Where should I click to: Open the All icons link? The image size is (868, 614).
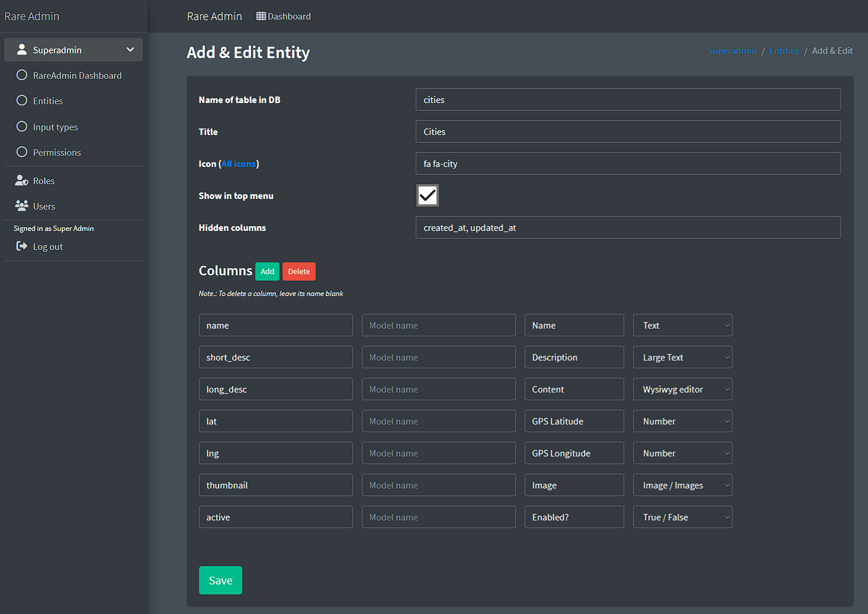click(239, 164)
